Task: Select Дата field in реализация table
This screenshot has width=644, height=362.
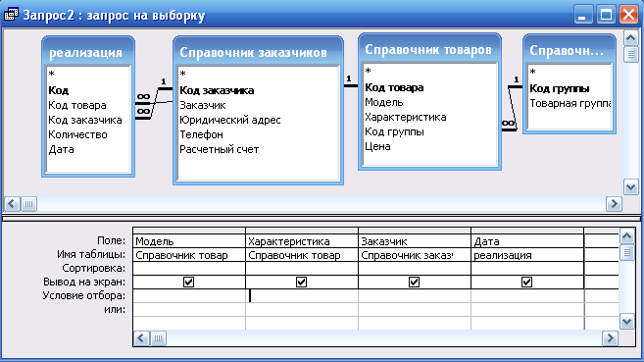Action: pos(61,149)
